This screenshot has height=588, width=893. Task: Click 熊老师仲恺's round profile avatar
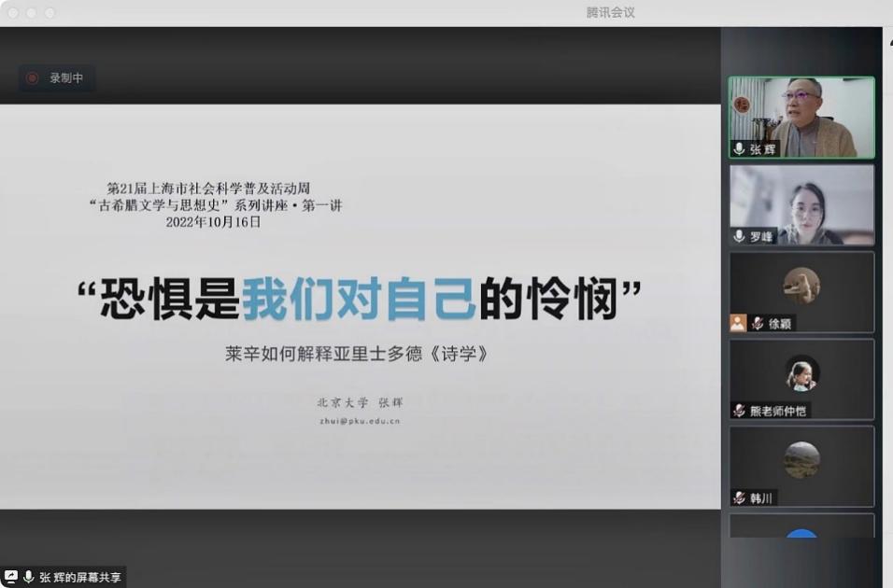[x=801, y=373]
